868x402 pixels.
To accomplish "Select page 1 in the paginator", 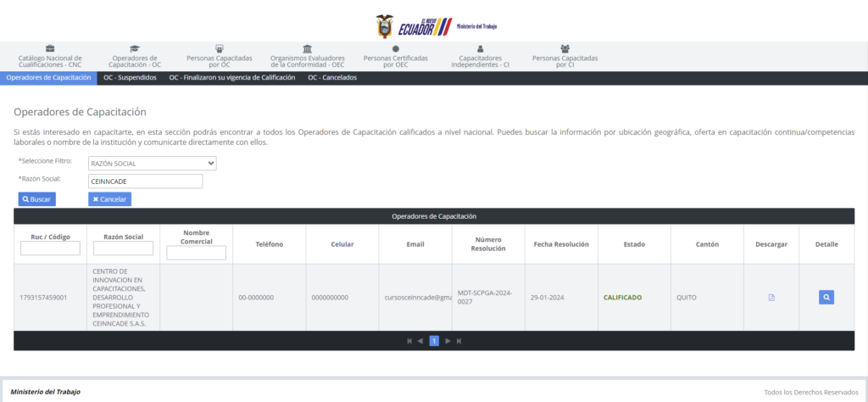I will point(434,341).
